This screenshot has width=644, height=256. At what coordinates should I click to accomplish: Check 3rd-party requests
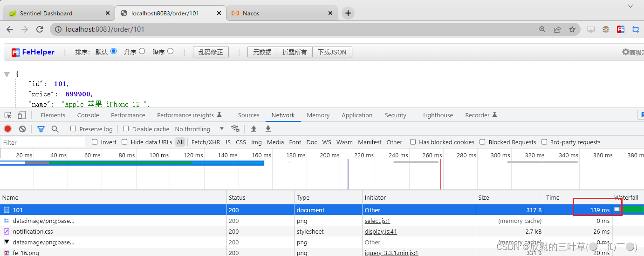coord(544,142)
